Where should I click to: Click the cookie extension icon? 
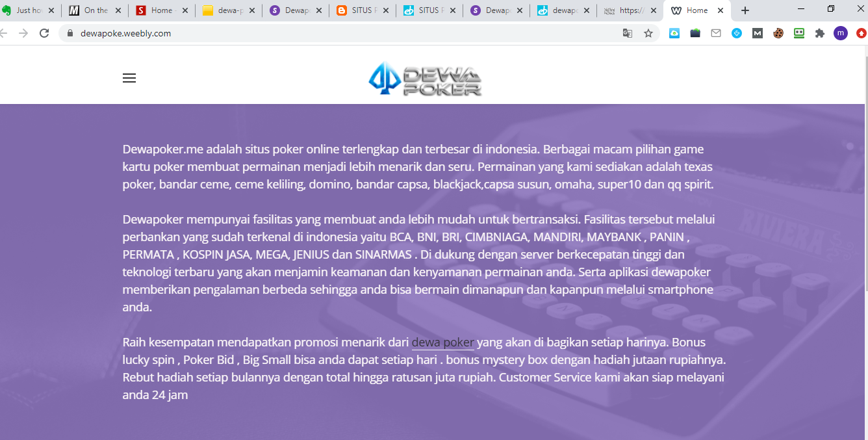pyautogui.click(x=778, y=33)
